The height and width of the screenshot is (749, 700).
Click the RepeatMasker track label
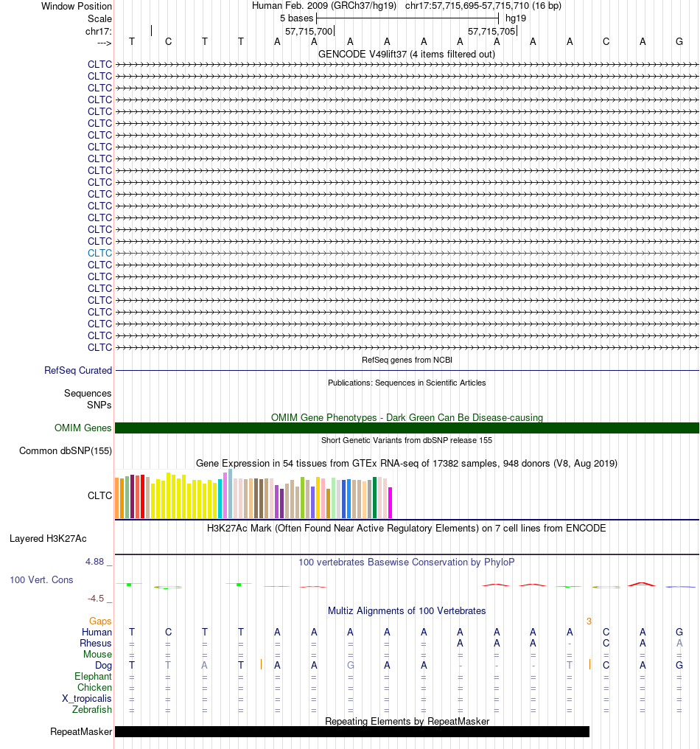point(81,731)
